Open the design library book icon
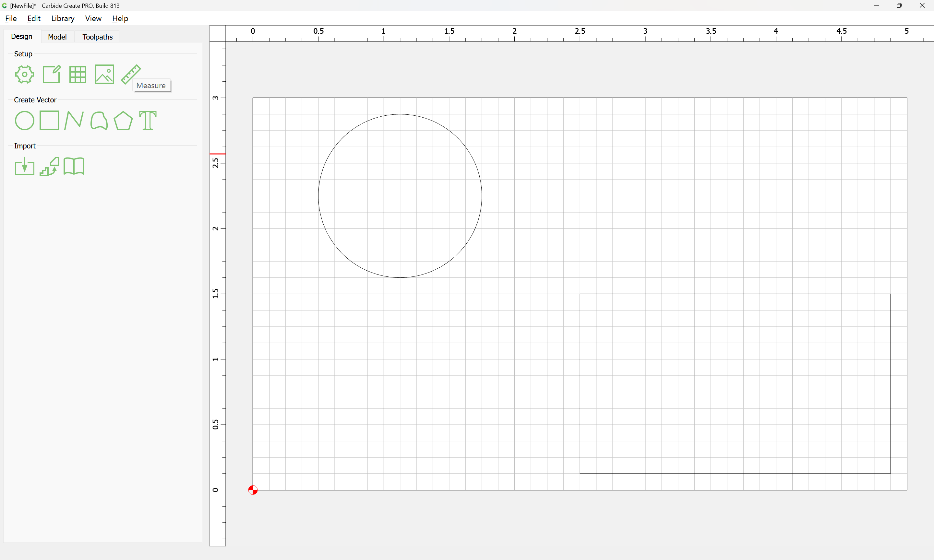Viewport: 934px width, 560px height. (74, 167)
